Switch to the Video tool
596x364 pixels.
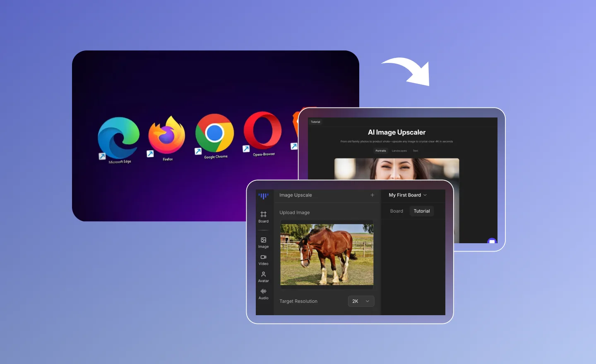(263, 260)
